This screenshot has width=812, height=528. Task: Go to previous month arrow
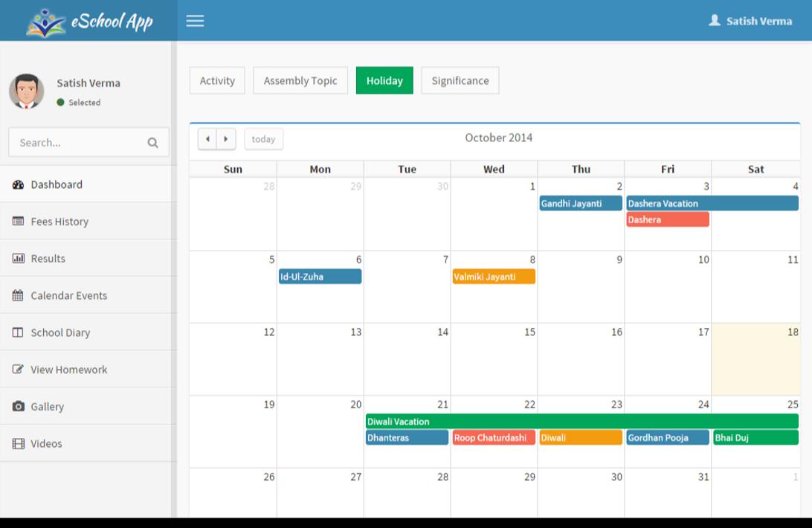[x=207, y=139]
